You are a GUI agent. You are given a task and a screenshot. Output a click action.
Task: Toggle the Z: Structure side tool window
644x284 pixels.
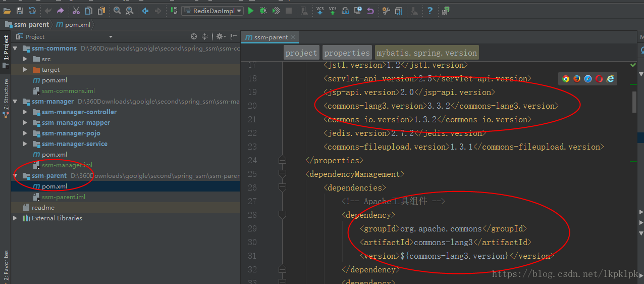6,98
